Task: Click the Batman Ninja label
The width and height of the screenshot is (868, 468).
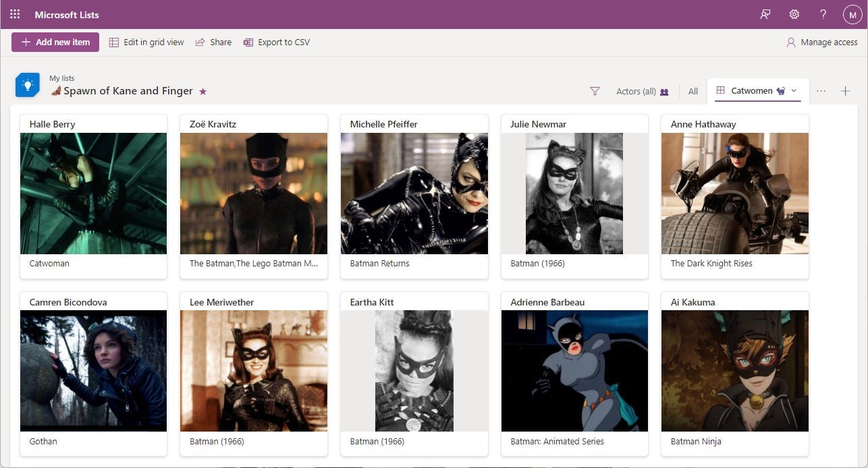Action: click(696, 442)
